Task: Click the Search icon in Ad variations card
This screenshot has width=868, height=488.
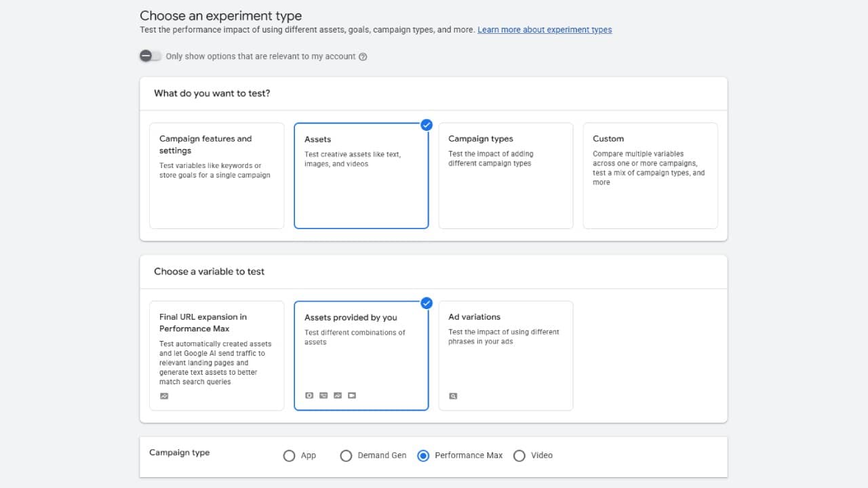Action: [453, 396]
